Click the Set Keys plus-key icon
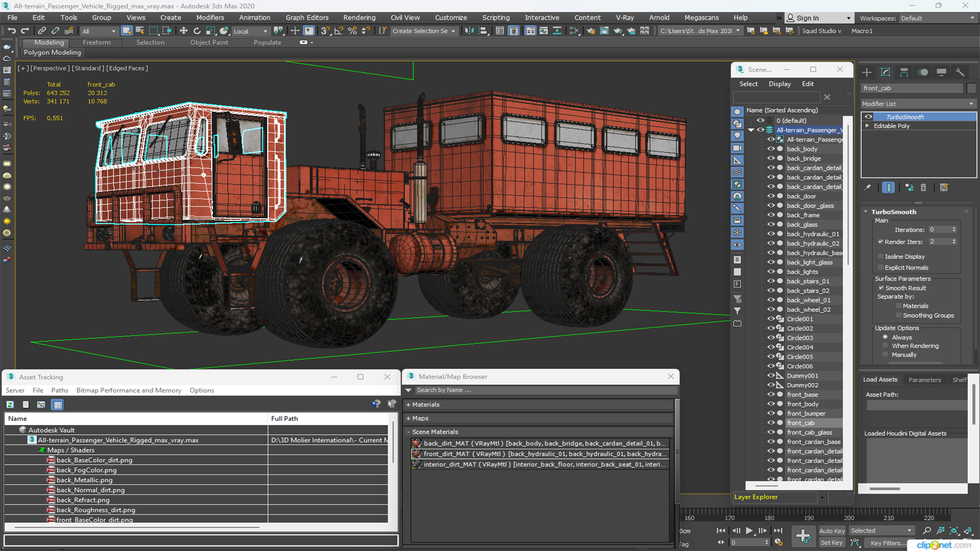Image resolution: width=980 pixels, height=551 pixels. [803, 536]
